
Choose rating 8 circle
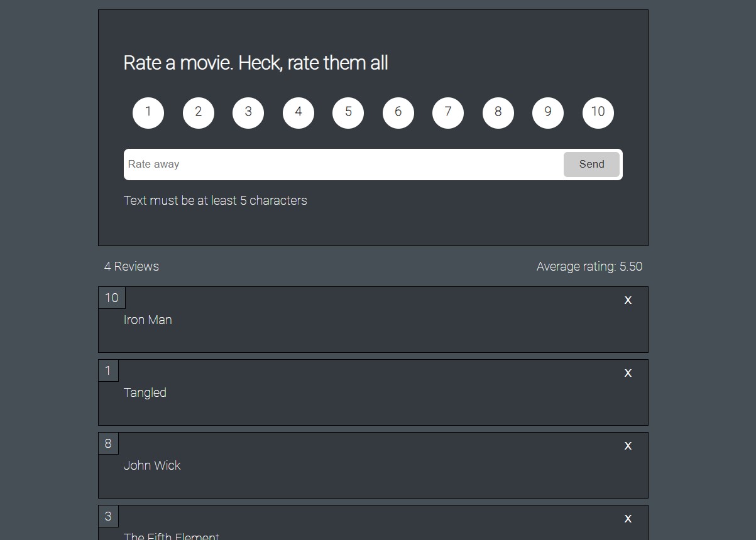[x=498, y=113]
